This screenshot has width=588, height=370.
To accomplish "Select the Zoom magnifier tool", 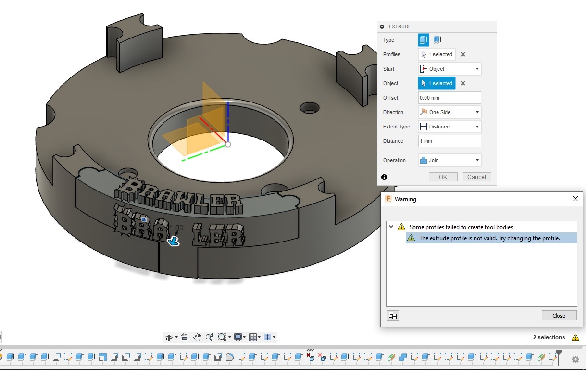I will 210,337.
